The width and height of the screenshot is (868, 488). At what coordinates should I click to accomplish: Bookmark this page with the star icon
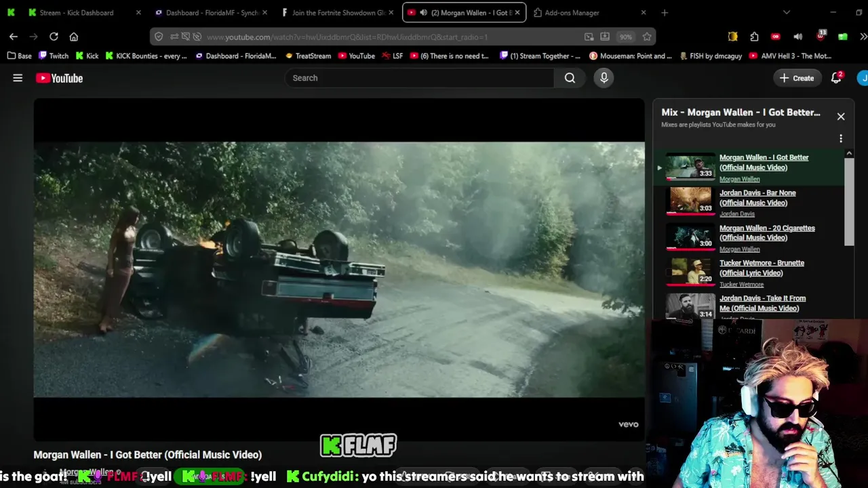tap(647, 37)
